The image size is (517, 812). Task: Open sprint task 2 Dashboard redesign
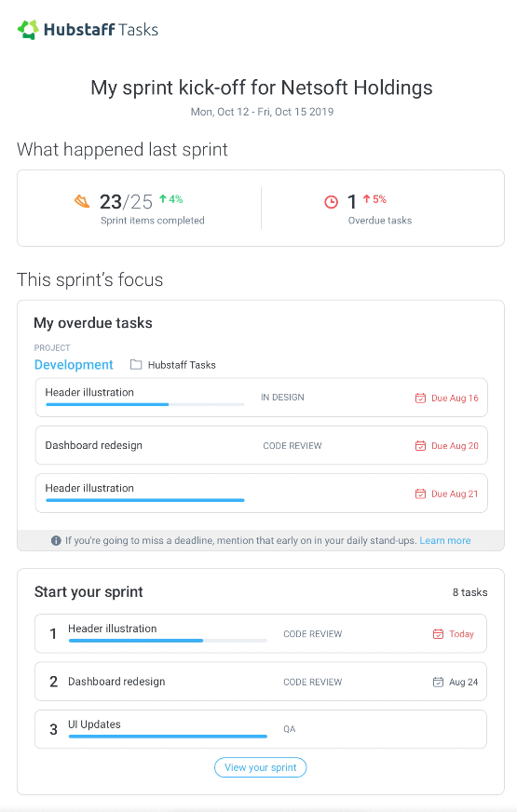261,682
